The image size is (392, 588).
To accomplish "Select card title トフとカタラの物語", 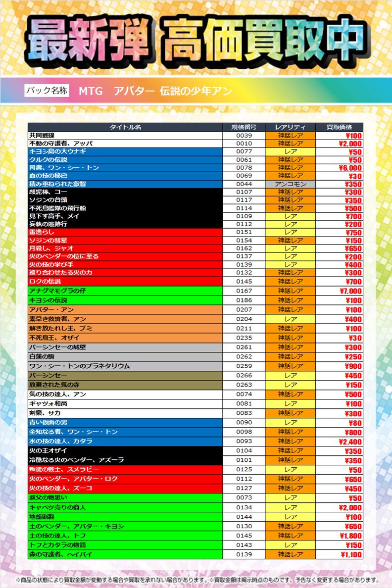I will point(58,544).
